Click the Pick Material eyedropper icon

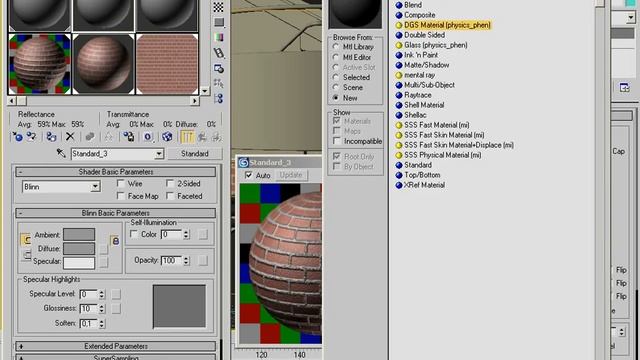[61, 153]
